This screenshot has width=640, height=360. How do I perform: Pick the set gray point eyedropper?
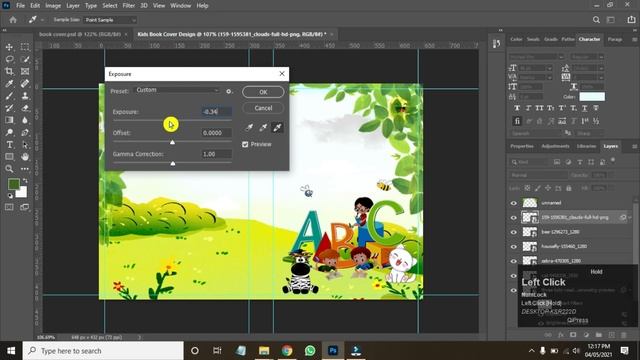[x=263, y=128]
